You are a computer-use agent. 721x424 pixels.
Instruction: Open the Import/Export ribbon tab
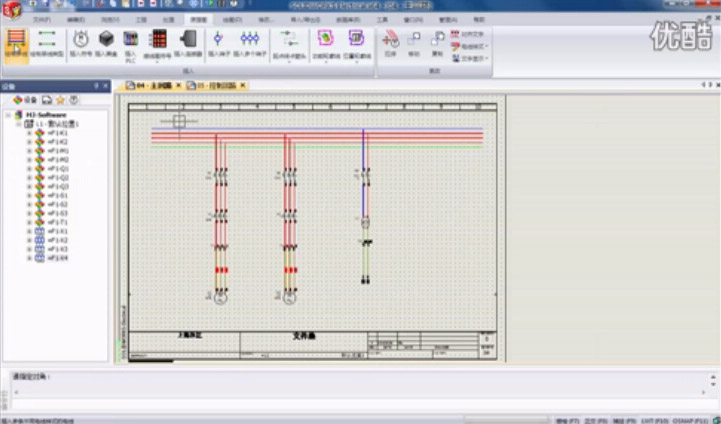coord(305,20)
